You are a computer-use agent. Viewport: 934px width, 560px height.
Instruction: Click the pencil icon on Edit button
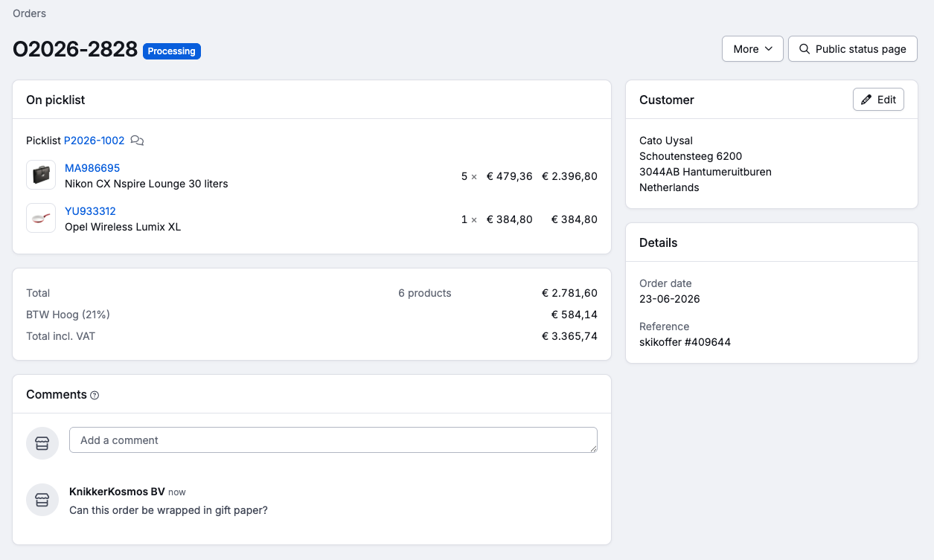click(x=866, y=100)
